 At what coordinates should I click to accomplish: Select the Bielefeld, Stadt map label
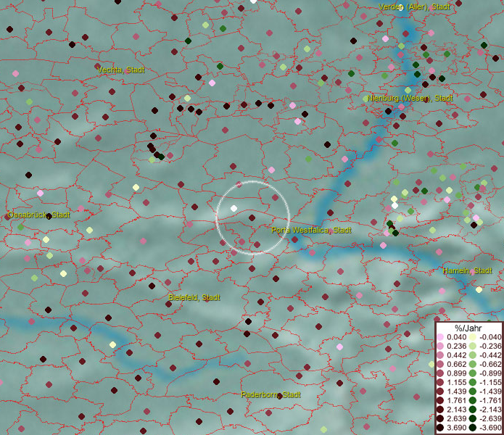[194, 297]
